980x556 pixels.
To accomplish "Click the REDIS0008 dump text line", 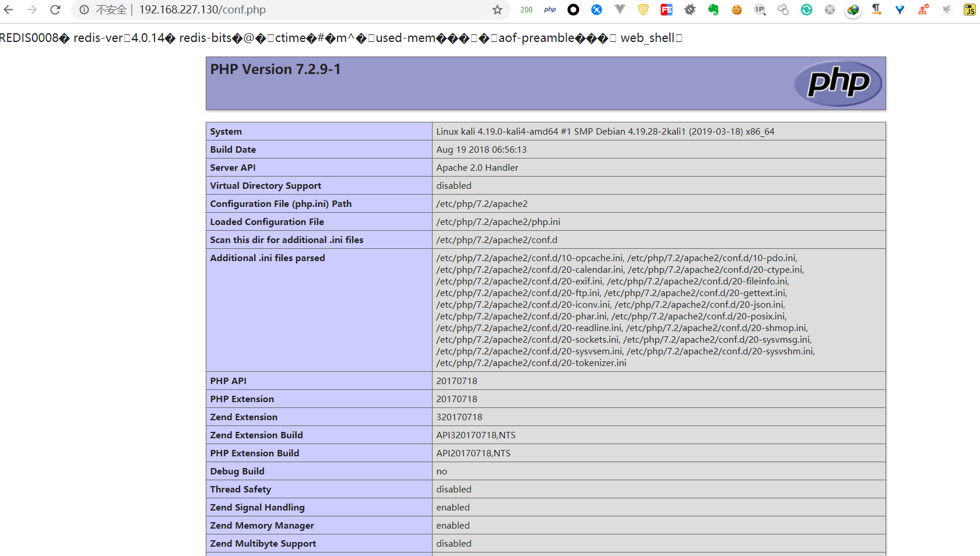I will [340, 38].
